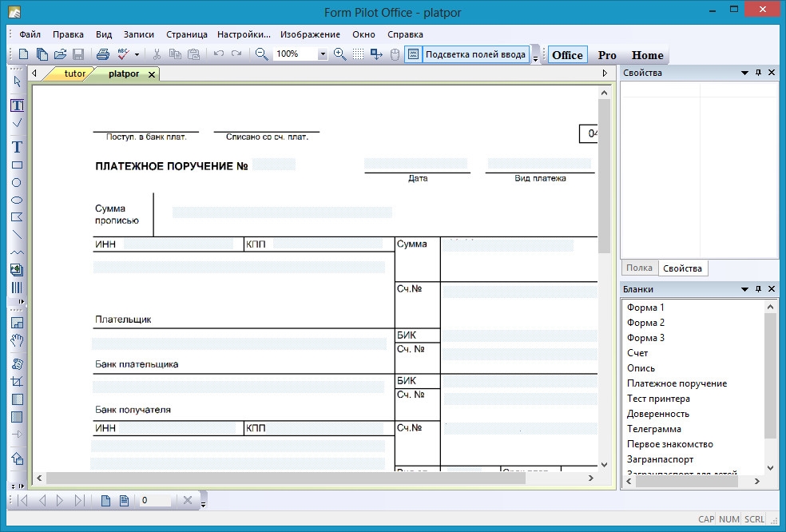Expand the spell check dropdown arrow
The image size is (786, 532).
[x=137, y=55]
